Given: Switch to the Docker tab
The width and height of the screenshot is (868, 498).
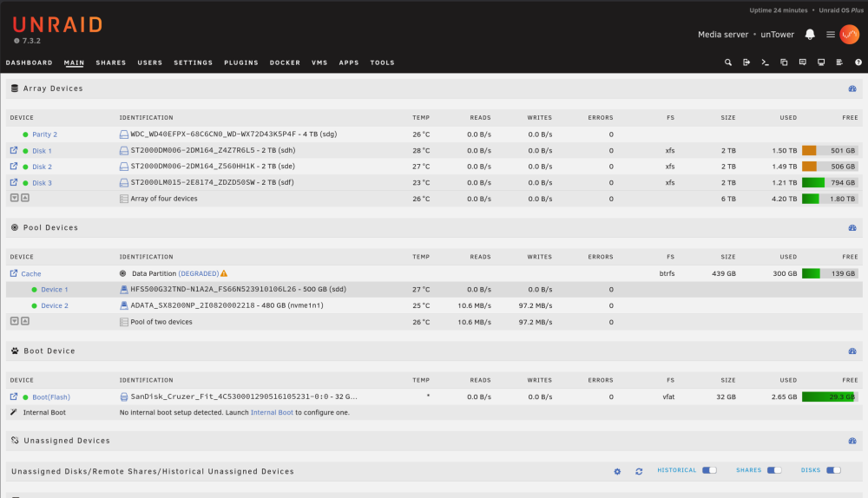Looking at the screenshot, I should (x=285, y=62).
